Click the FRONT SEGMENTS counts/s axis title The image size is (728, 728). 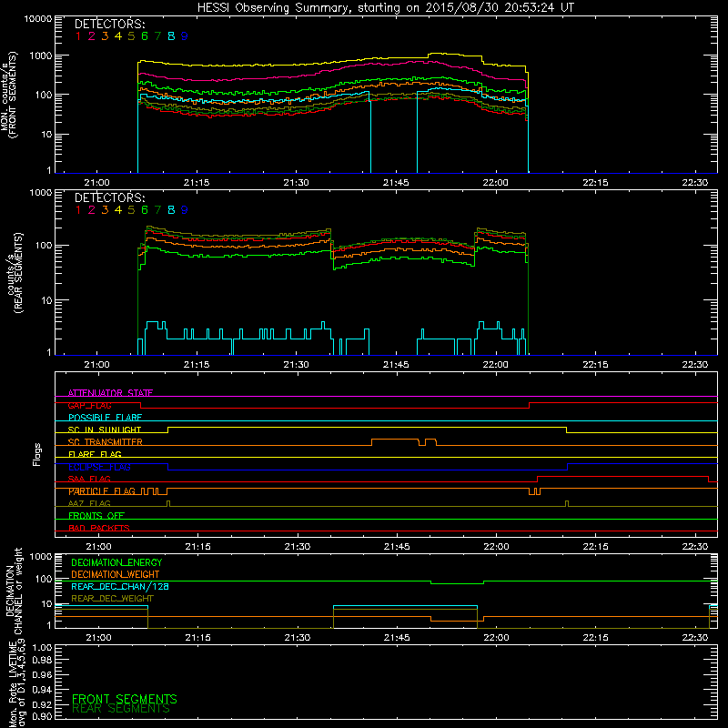coord(9,95)
